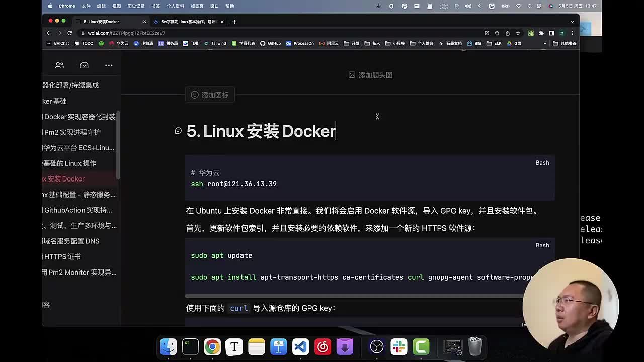Click the horizontal scrollbar of the apt code block
The image size is (644, 362).
click(x=355, y=296)
